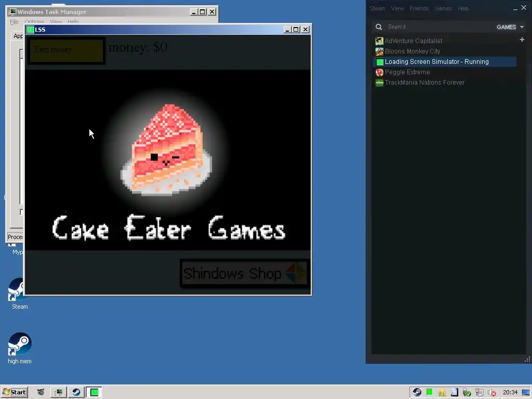Click the plus add button in Steam list

tap(522, 39)
